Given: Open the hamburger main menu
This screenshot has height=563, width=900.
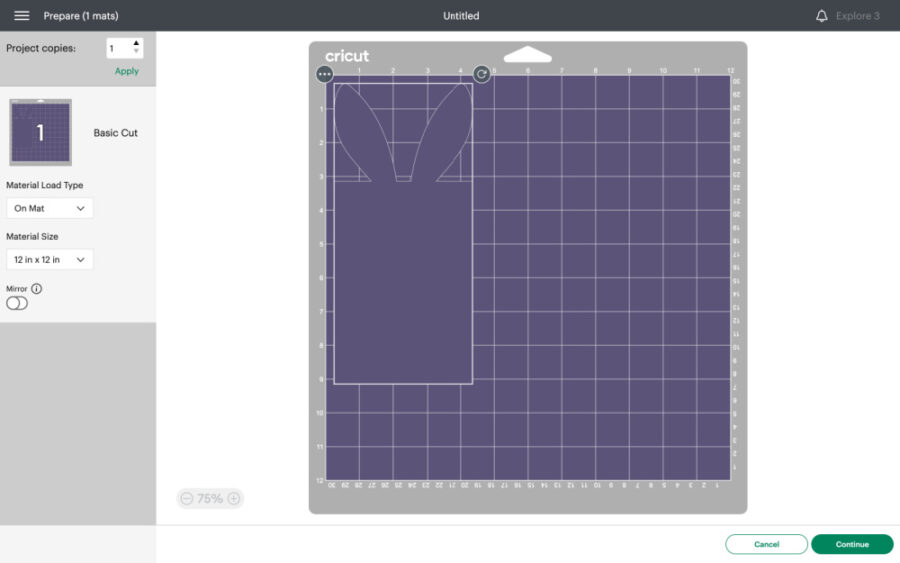Looking at the screenshot, I should point(21,16).
